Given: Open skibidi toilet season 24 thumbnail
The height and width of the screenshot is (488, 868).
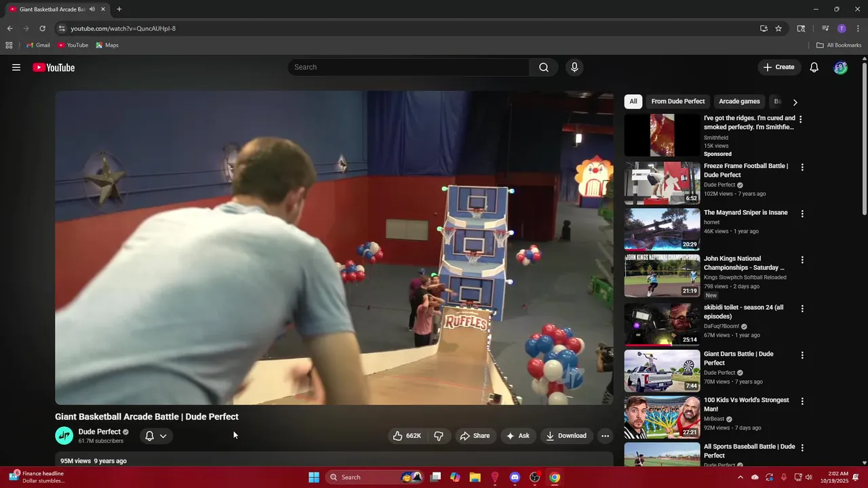Looking at the screenshot, I should (x=662, y=324).
